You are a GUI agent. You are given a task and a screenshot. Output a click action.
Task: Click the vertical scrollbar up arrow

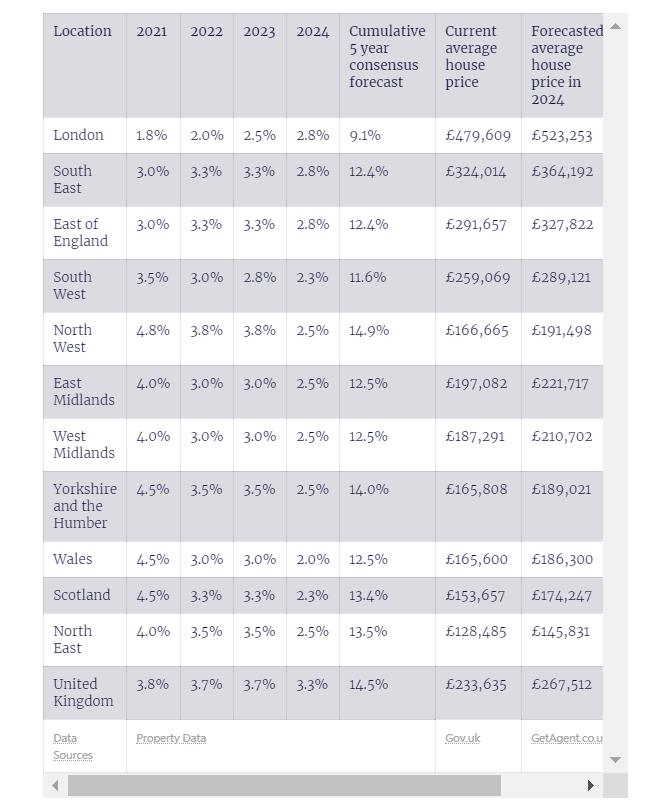(x=615, y=26)
